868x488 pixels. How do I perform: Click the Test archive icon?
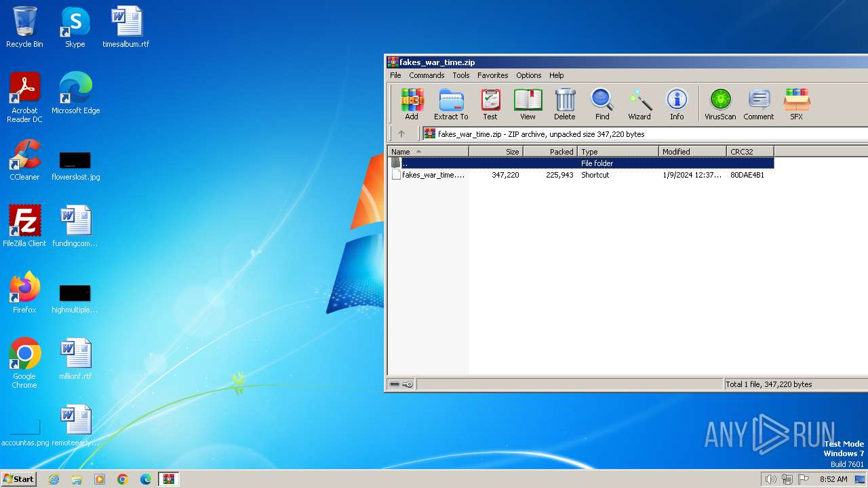pos(490,104)
